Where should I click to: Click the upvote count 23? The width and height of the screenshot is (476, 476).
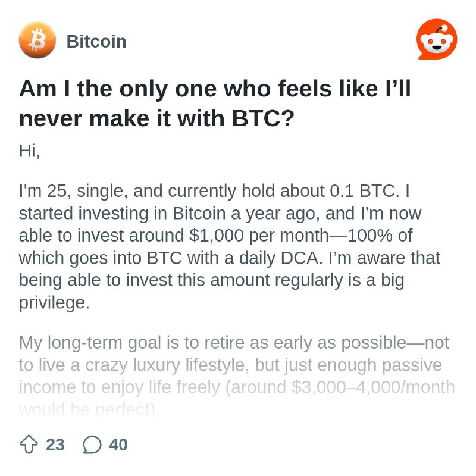(x=55, y=444)
